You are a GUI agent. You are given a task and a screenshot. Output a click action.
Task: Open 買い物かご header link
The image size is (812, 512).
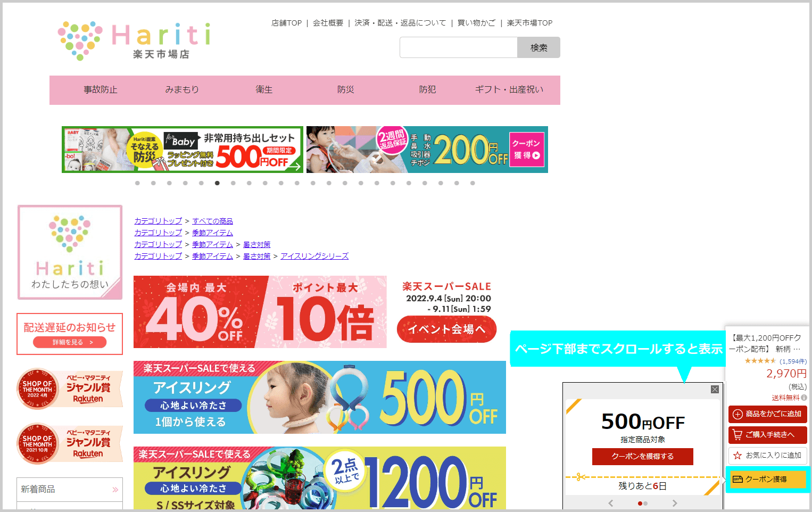(476, 23)
